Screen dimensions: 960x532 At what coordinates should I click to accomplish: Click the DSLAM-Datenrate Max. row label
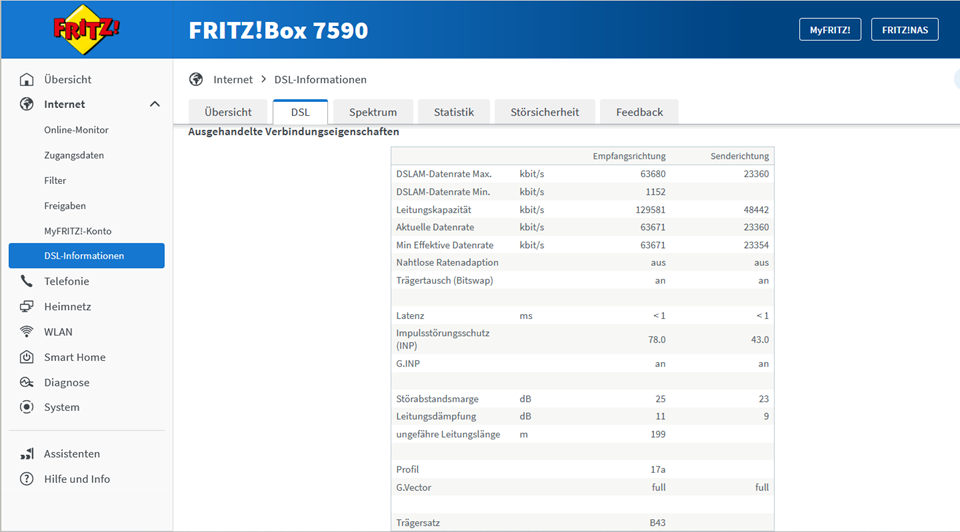[444, 174]
